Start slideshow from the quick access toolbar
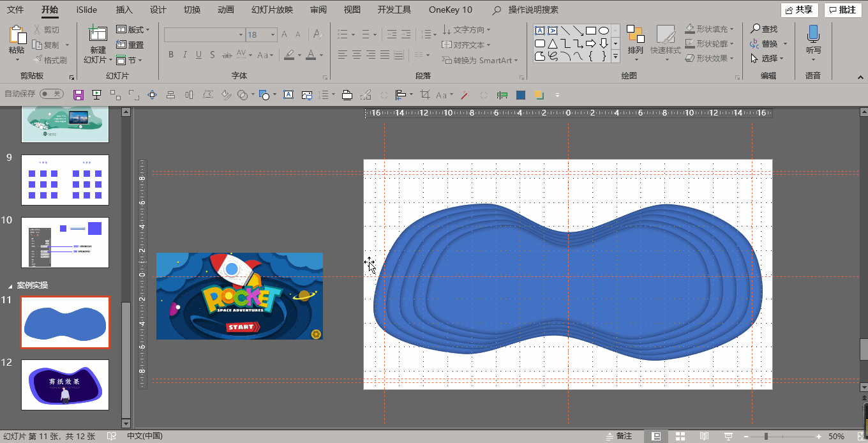 click(x=97, y=95)
